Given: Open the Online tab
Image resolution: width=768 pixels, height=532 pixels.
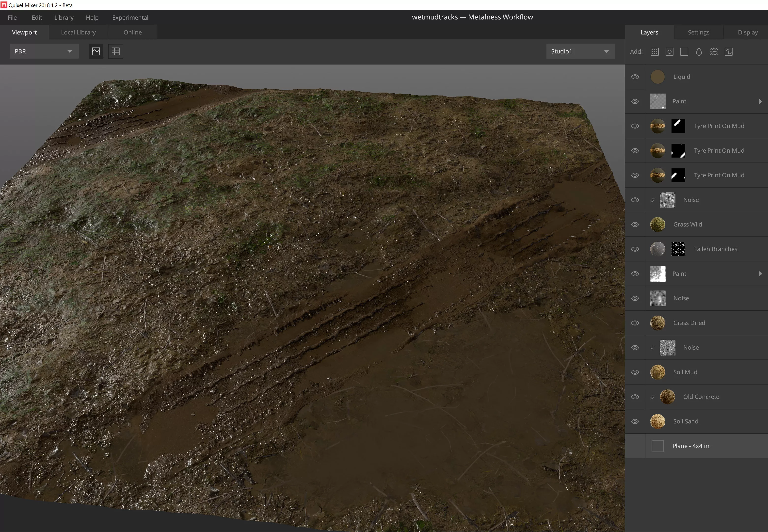Looking at the screenshot, I should tap(132, 32).
